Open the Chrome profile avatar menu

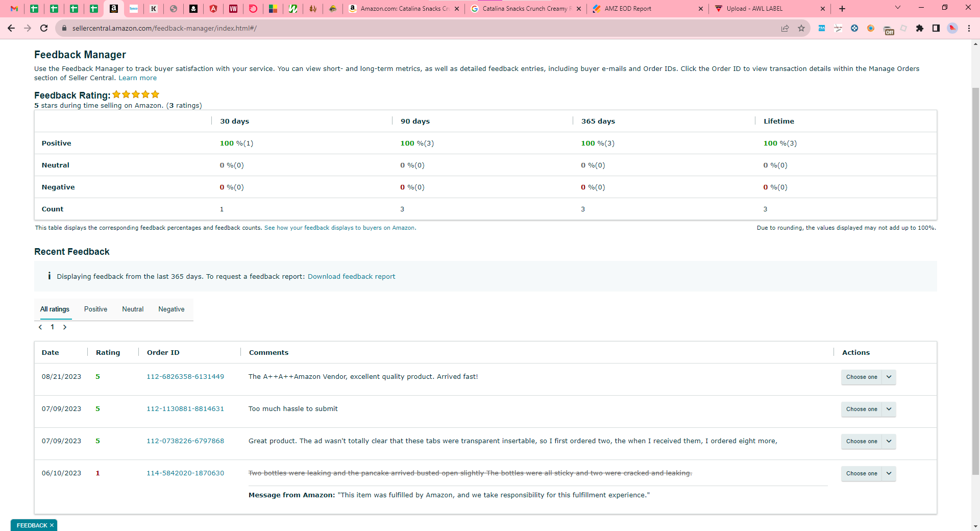(952, 28)
